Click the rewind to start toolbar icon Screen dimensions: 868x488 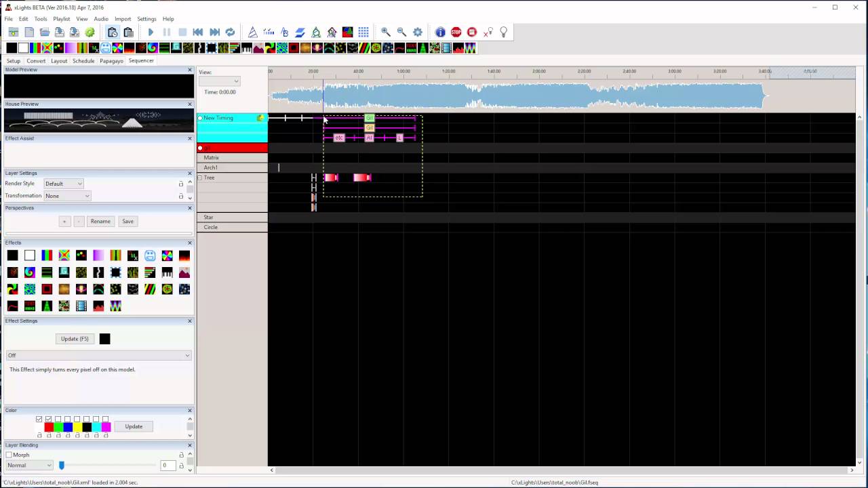click(x=198, y=32)
